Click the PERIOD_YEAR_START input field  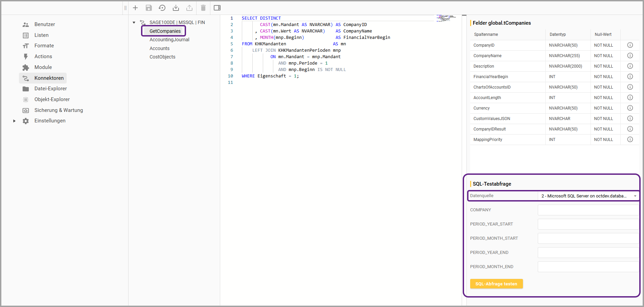(x=588, y=224)
